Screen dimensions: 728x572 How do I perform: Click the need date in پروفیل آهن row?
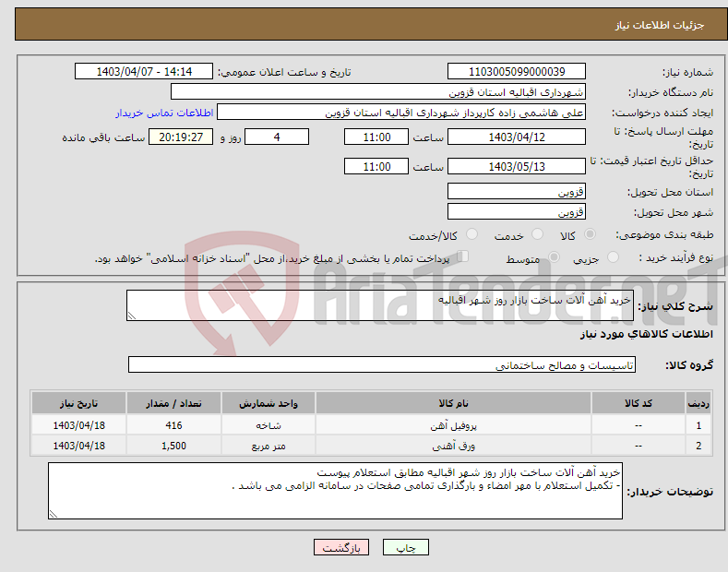pyautogui.click(x=79, y=425)
